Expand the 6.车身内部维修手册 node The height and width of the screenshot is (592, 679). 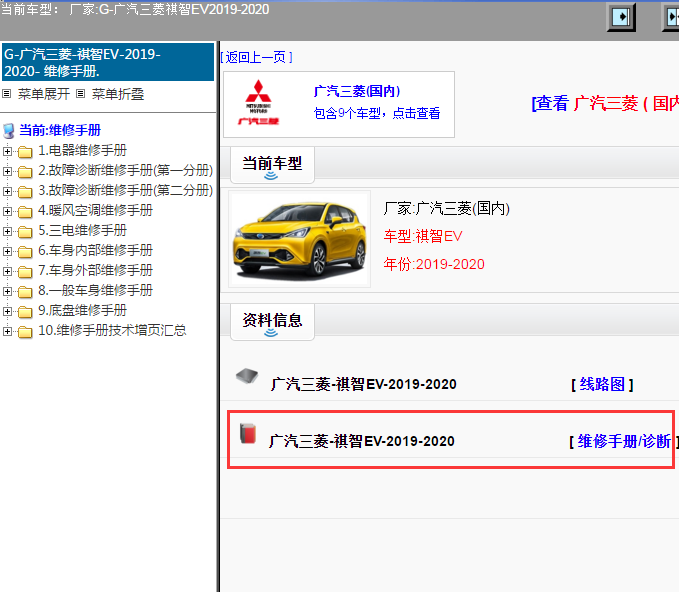[x=7, y=251]
